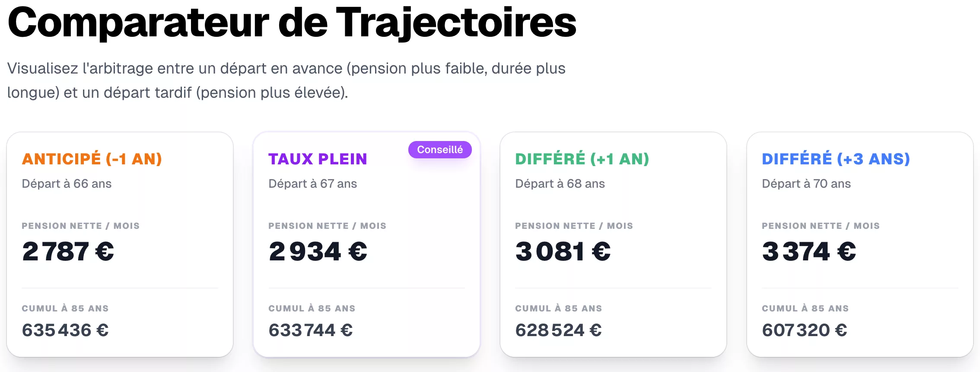
Task: Select the Anticipé (-1 an) card title
Action: (92, 159)
